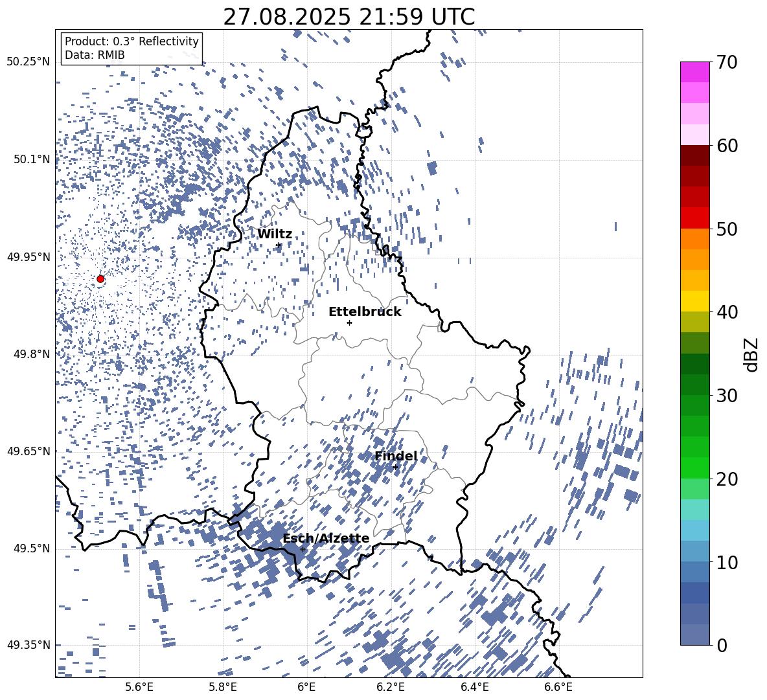Click the 30 tick on colorbar
The height and width of the screenshot is (700, 767).
pos(727,396)
